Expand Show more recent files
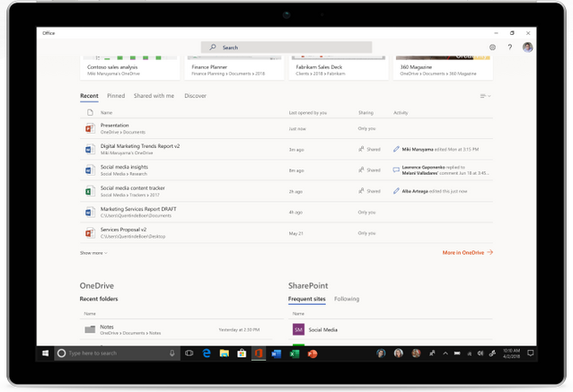The height and width of the screenshot is (392, 573). point(93,253)
